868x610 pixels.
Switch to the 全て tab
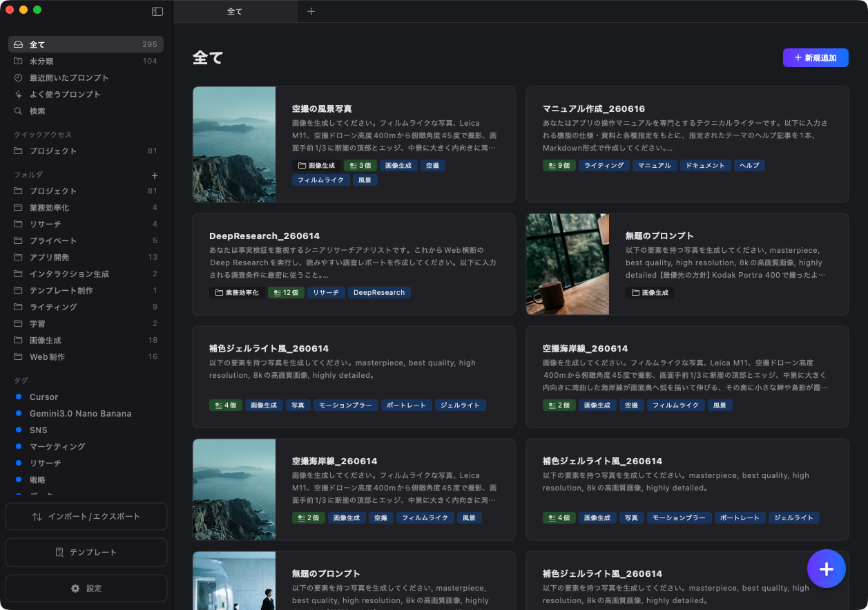point(235,11)
